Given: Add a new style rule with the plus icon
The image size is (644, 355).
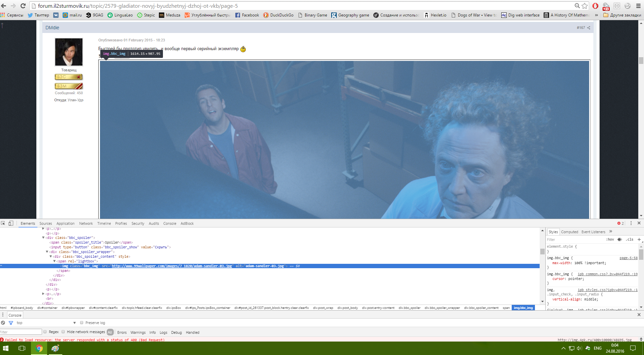Looking at the screenshot, I should click(639, 240).
